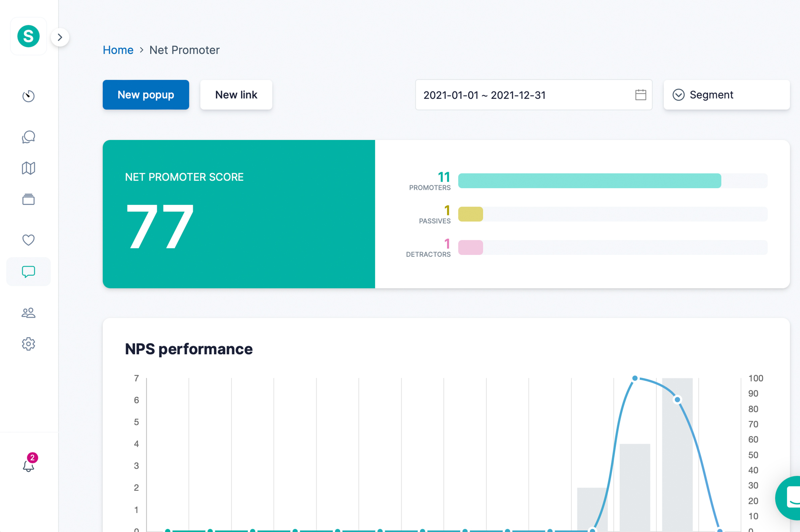Click the date range field 2021-01-01 ~ 2021-12-31

tap(534, 95)
